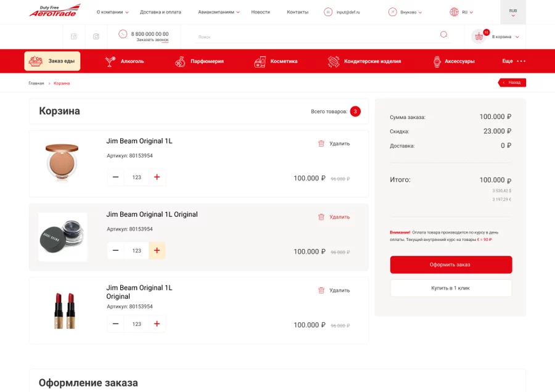
Task: Click the search magnifier icon
Action: [x=443, y=35]
